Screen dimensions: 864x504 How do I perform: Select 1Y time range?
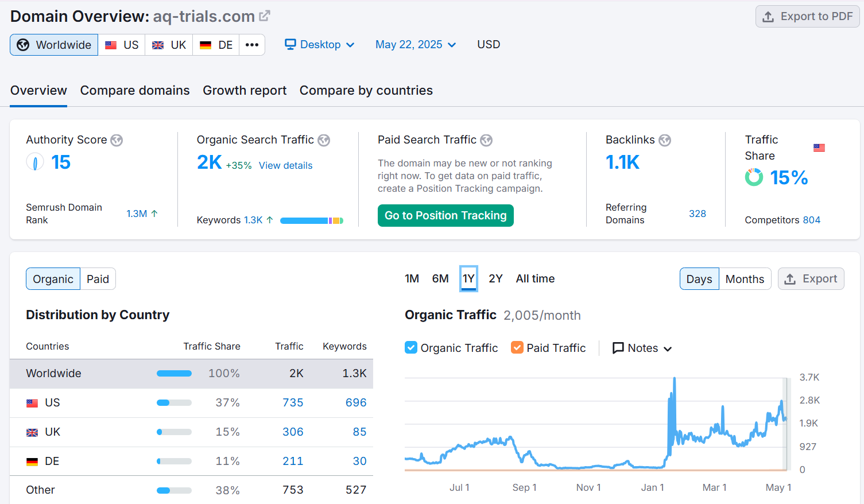click(x=468, y=279)
